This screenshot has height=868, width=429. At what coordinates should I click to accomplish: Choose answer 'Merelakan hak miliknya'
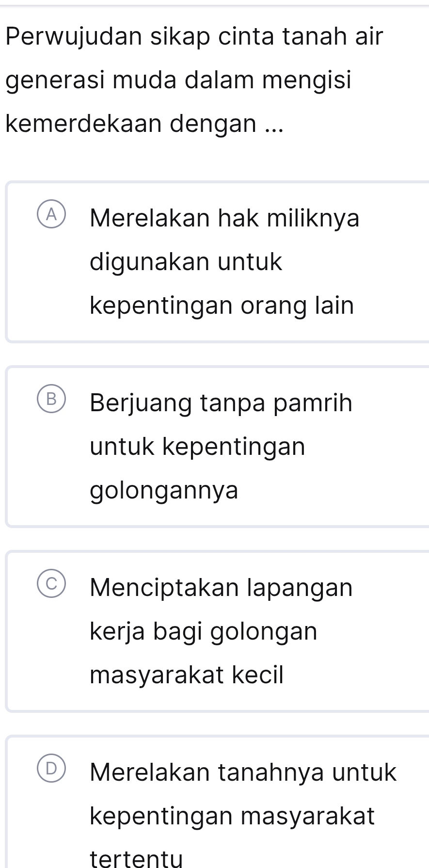click(224, 218)
